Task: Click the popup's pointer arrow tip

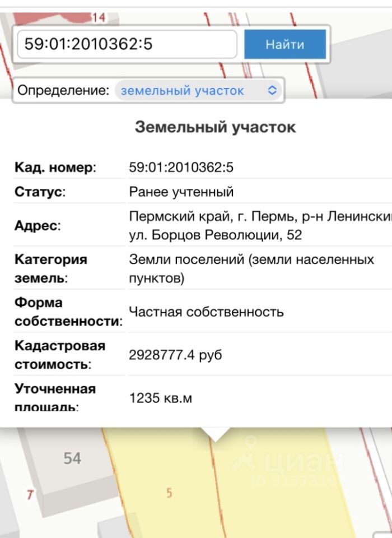Action: click(215, 436)
